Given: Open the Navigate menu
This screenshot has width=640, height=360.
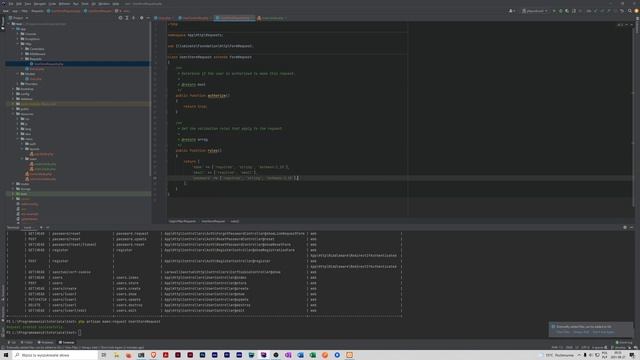Looking at the screenshot, I should coord(40,4).
